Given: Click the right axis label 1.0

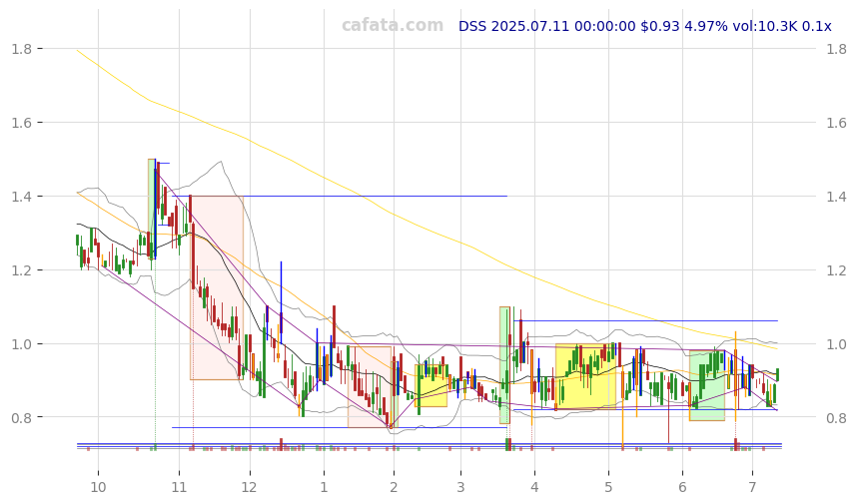Looking at the screenshot, I should tap(837, 344).
